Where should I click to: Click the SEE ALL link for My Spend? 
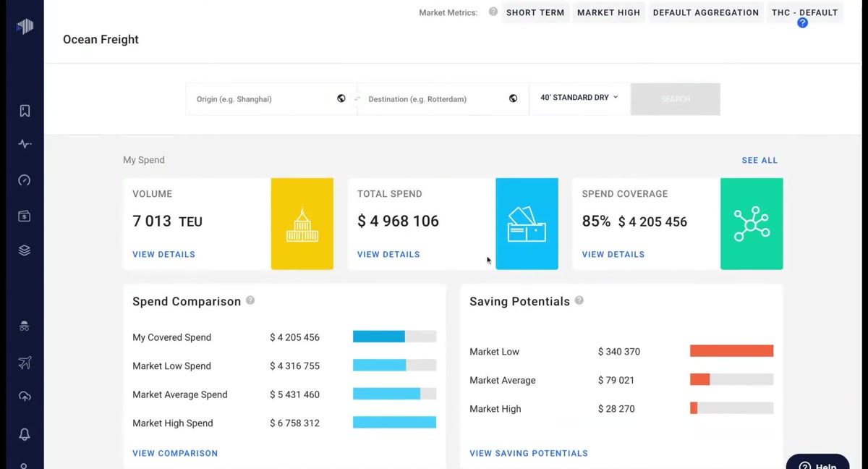coord(759,160)
